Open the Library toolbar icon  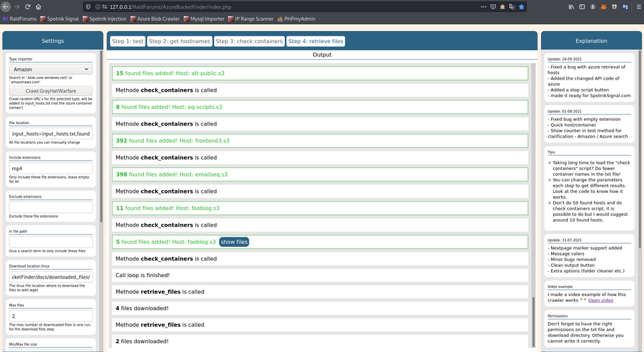571,7
